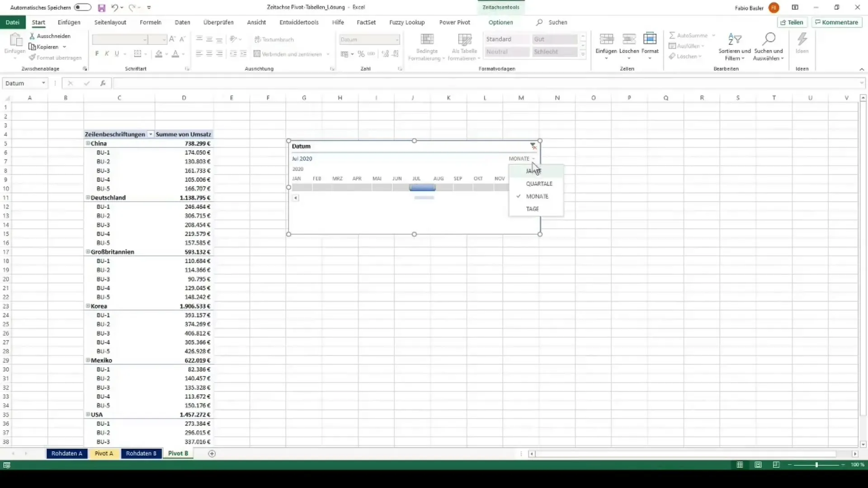Click the Teilen button
Screen dimensions: 868x488
pos(792,22)
